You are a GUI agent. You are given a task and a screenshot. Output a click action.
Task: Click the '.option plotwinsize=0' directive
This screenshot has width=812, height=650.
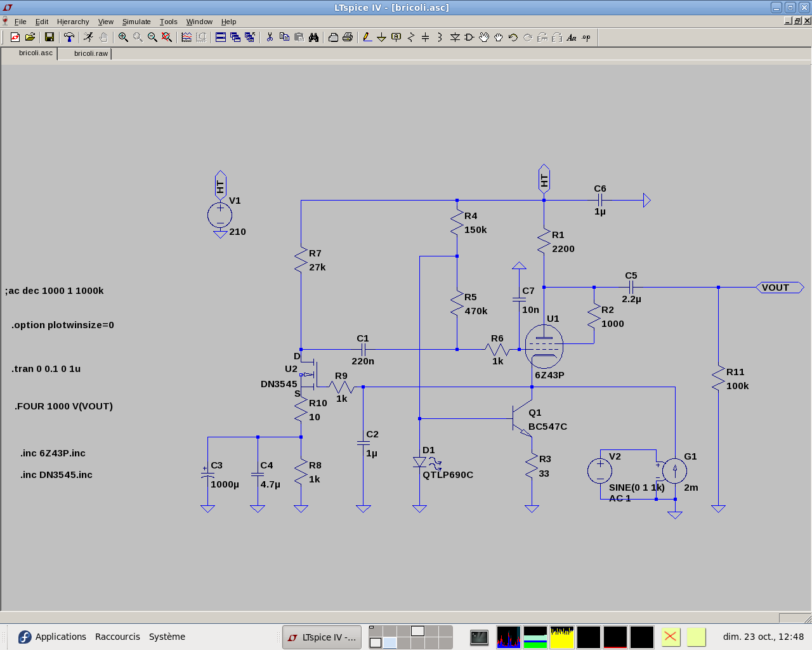(62, 325)
